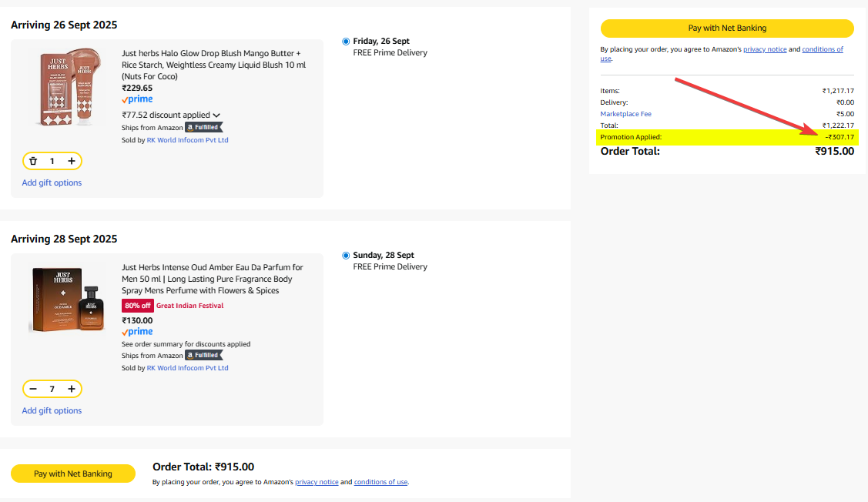868x502 pixels.
Task: Click the Total amount ₹1,222.17
Action: pos(838,125)
